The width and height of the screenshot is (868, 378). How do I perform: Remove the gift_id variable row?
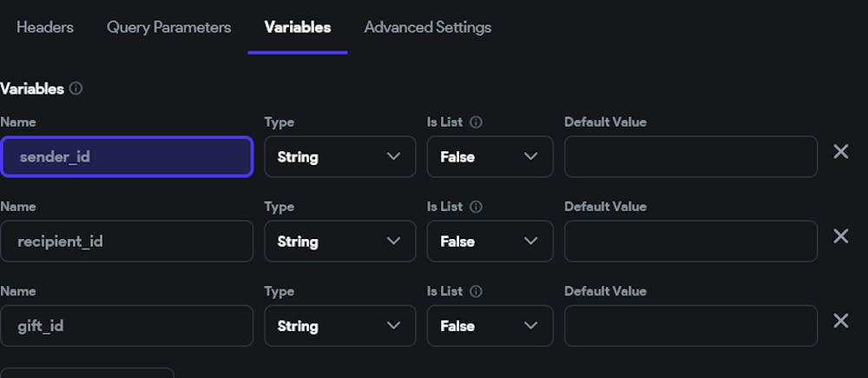coord(840,321)
